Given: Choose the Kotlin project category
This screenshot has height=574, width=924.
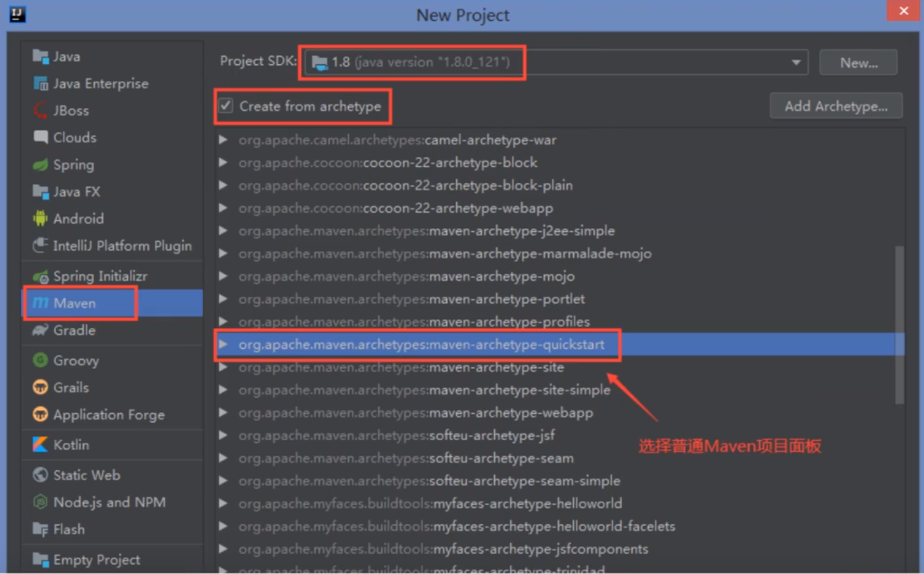Looking at the screenshot, I should 112,445.
